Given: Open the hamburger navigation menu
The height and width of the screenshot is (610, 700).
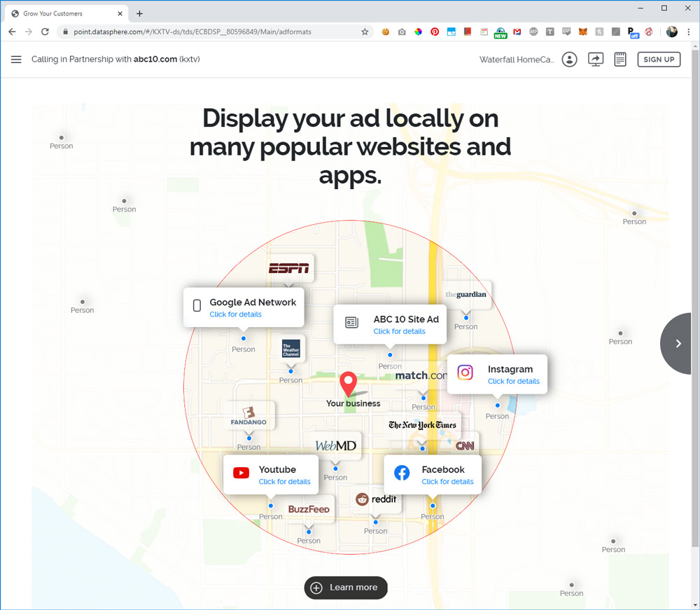Looking at the screenshot, I should [x=16, y=60].
